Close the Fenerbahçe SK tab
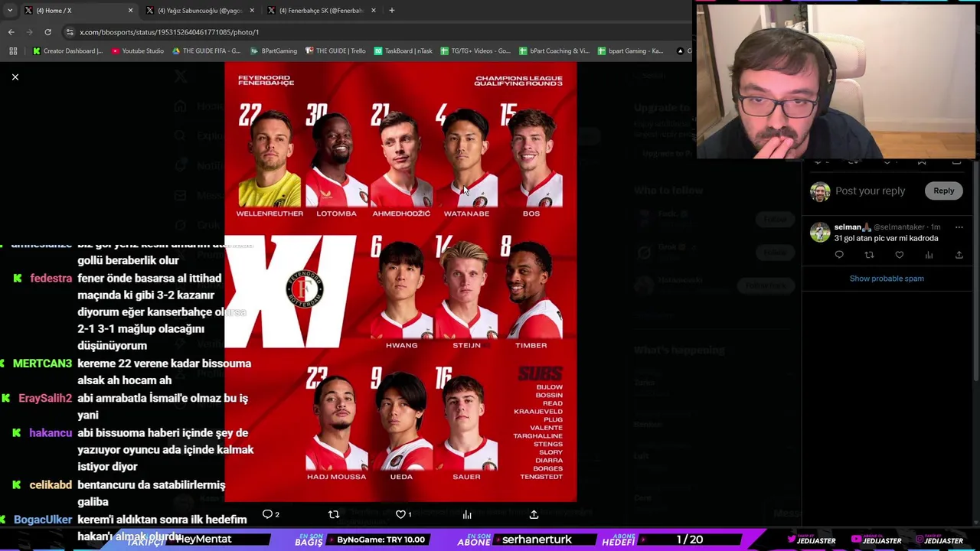The image size is (980, 551). [x=374, y=11]
